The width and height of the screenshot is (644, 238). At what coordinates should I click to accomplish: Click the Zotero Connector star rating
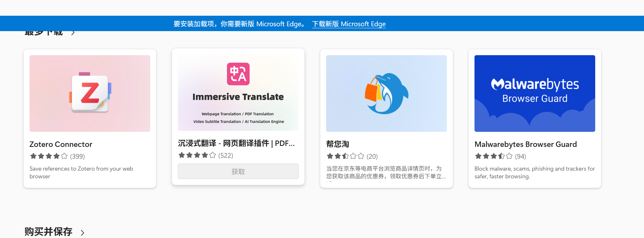coord(49,156)
